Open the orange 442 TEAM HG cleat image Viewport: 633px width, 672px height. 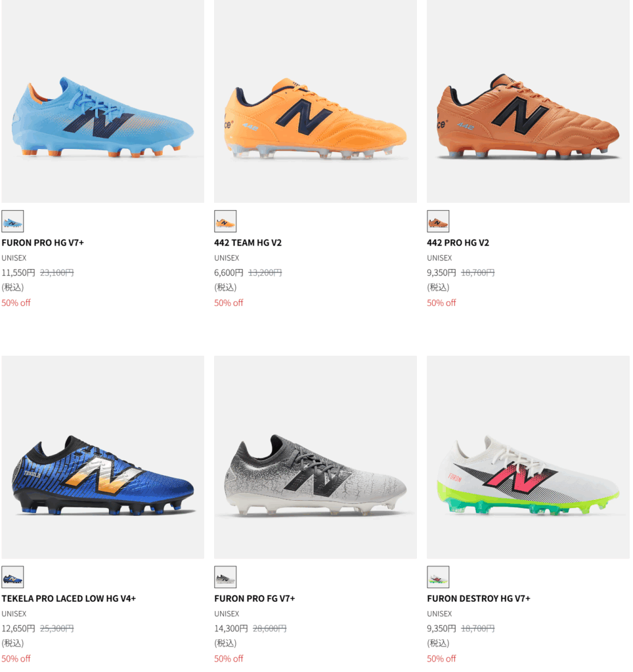click(x=315, y=118)
